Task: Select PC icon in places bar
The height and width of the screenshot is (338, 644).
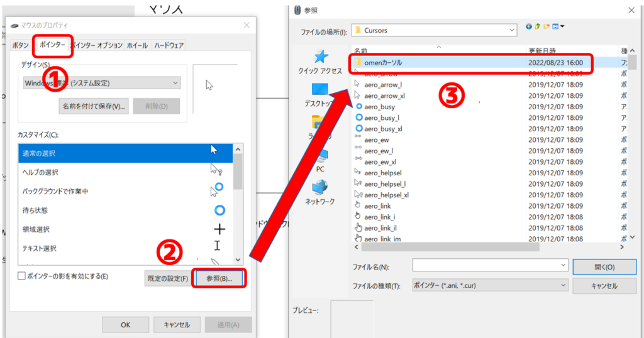Action: coord(320,161)
